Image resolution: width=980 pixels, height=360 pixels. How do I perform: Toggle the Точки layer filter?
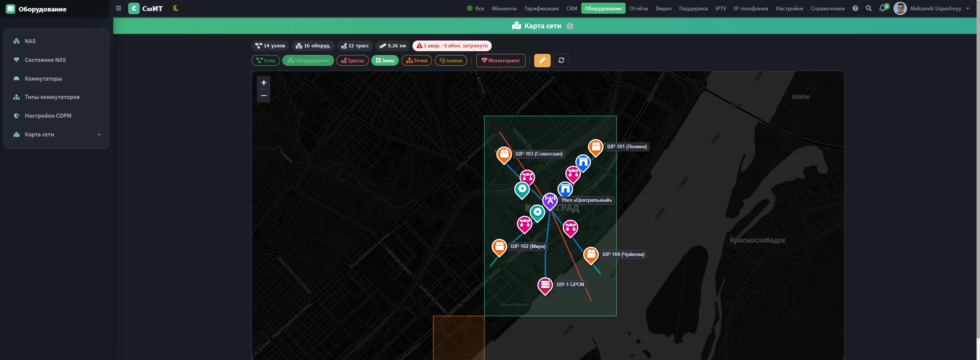(417, 60)
